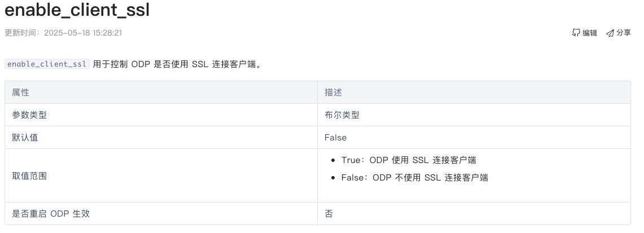Select the 是否重启 ODP 生效 cell

[x=161, y=213]
